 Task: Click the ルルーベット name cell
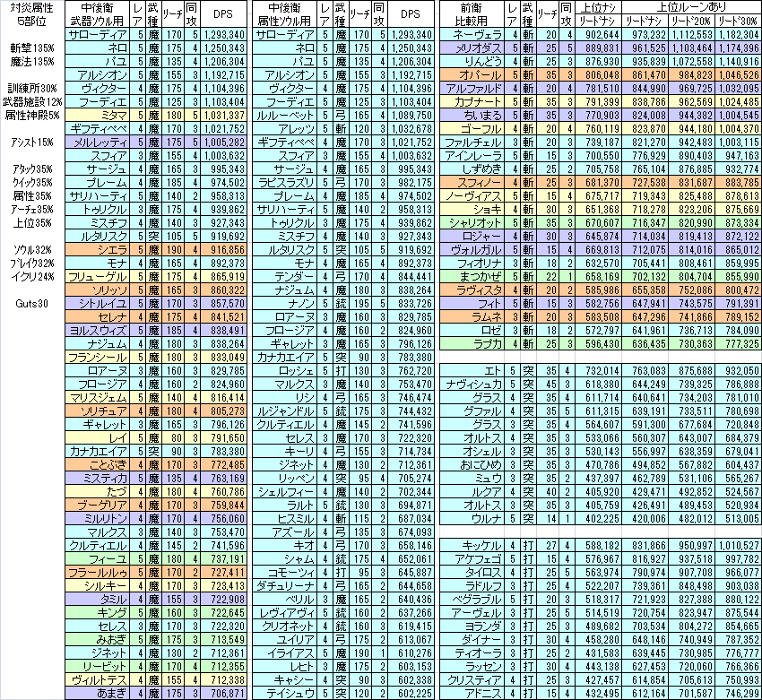click(x=285, y=116)
